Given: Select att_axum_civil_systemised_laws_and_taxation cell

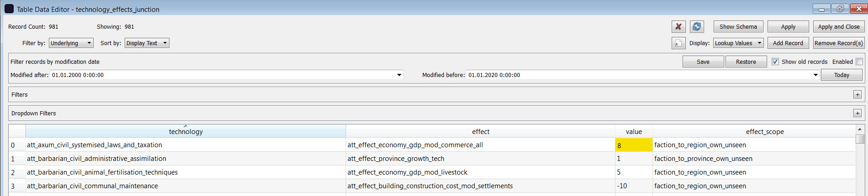Looking at the screenshot, I should [x=186, y=145].
